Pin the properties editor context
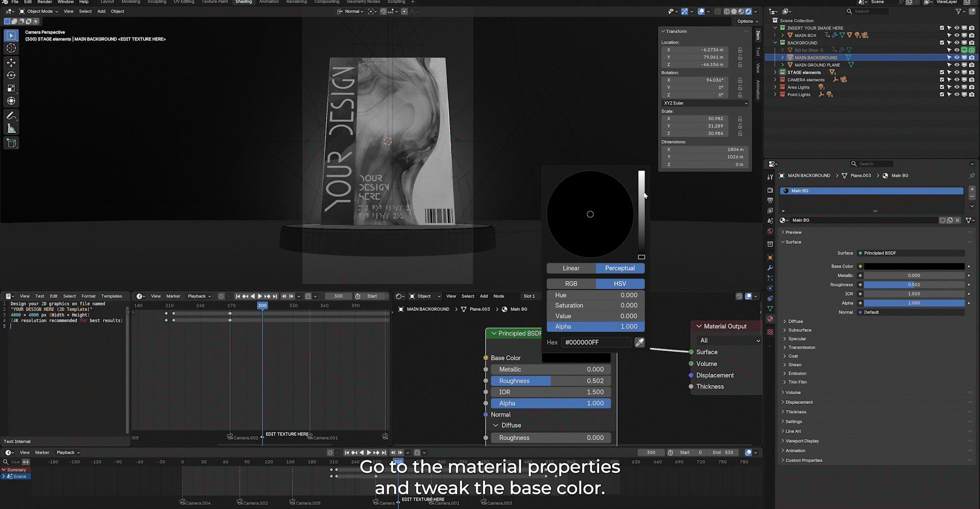980x509 pixels. tap(972, 175)
